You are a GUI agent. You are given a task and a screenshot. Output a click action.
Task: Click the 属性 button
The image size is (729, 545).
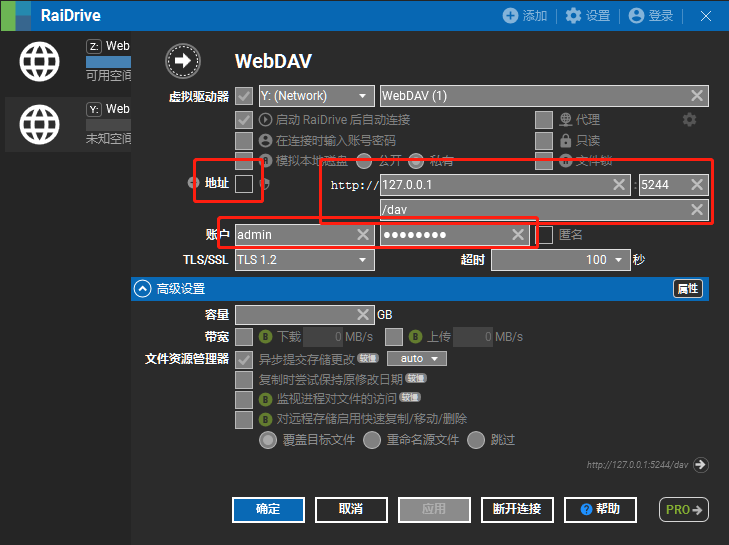(x=688, y=289)
